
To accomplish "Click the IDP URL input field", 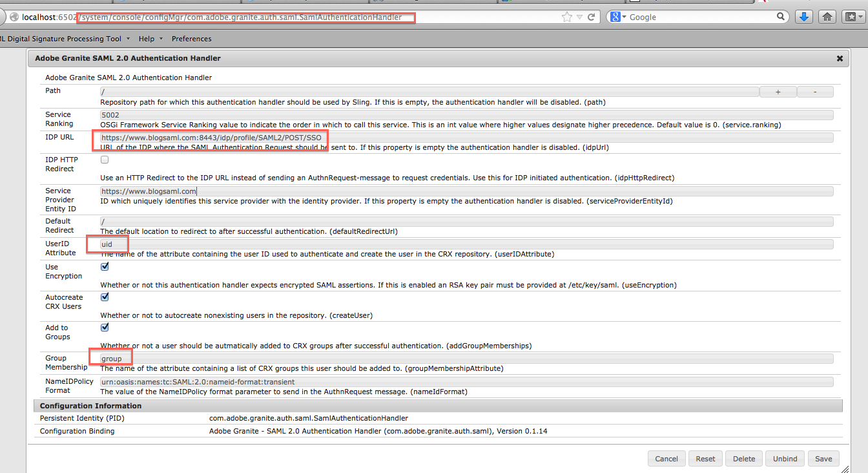I will [466, 138].
